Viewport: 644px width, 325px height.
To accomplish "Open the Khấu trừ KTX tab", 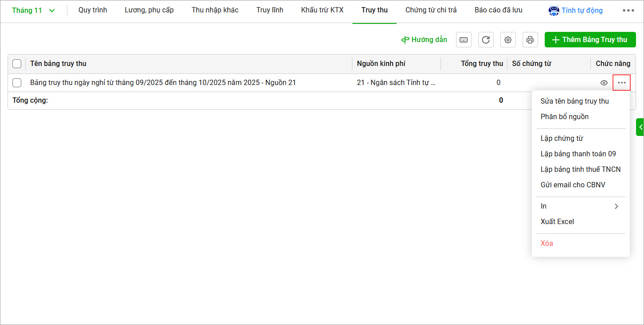I will point(322,10).
